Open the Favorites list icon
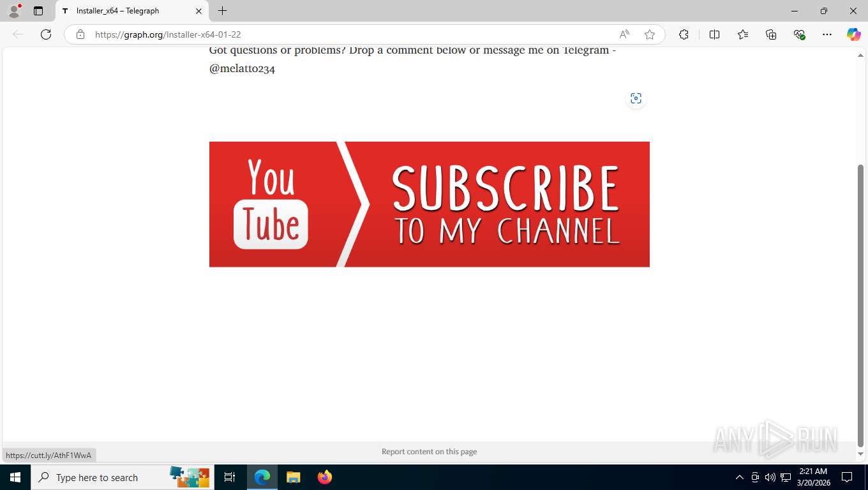 point(743,34)
